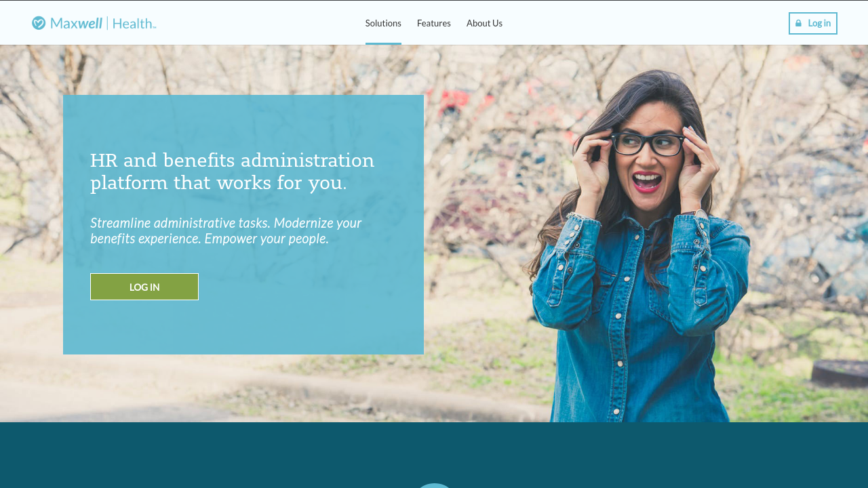Select the 'HR and benefits administration' headline
The width and height of the screenshot is (868, 488).
click(x=232, y=171)
